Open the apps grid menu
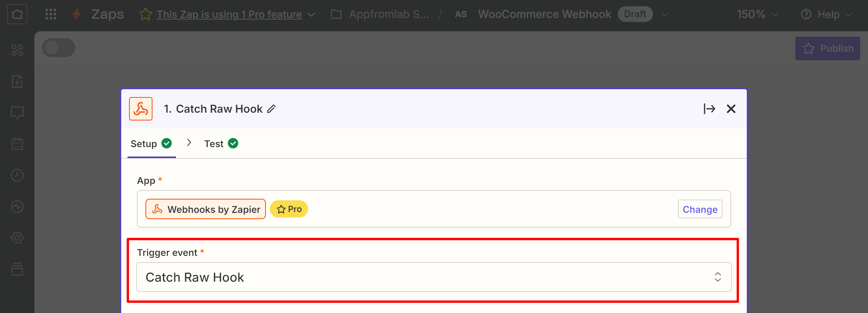Image resolution: width=868 pixels, height=313 pixels. click(x=51, y=14)
